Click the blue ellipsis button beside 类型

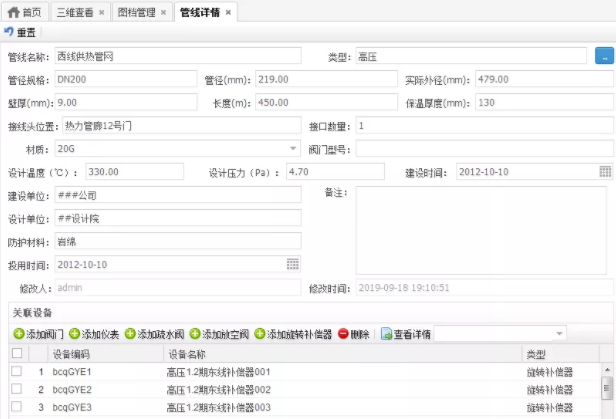point(603,57)
